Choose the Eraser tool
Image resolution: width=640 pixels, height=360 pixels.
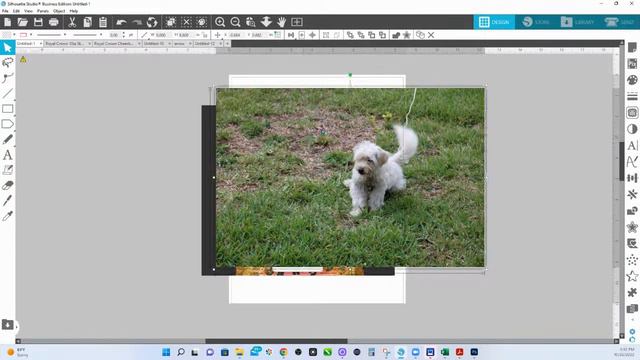coord(7,185)
